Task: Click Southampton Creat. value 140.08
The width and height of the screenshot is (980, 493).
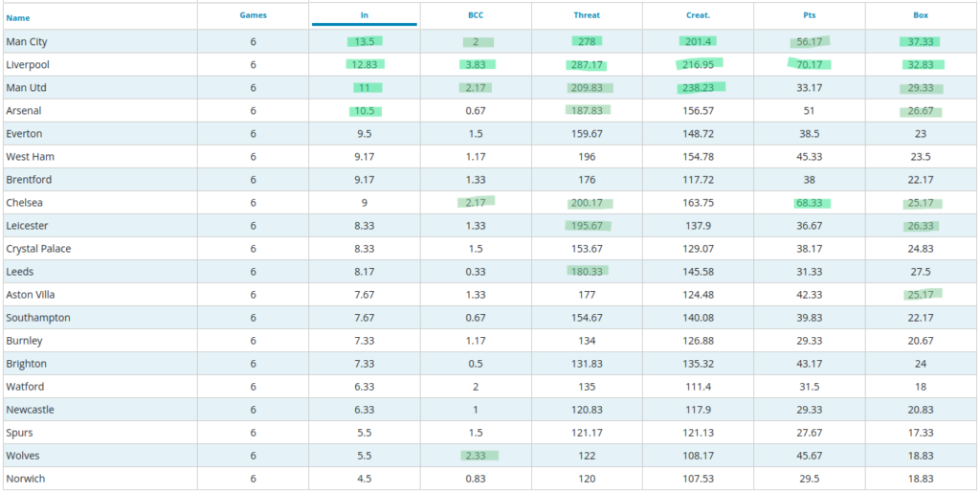Action: click(x=698, y=318)
